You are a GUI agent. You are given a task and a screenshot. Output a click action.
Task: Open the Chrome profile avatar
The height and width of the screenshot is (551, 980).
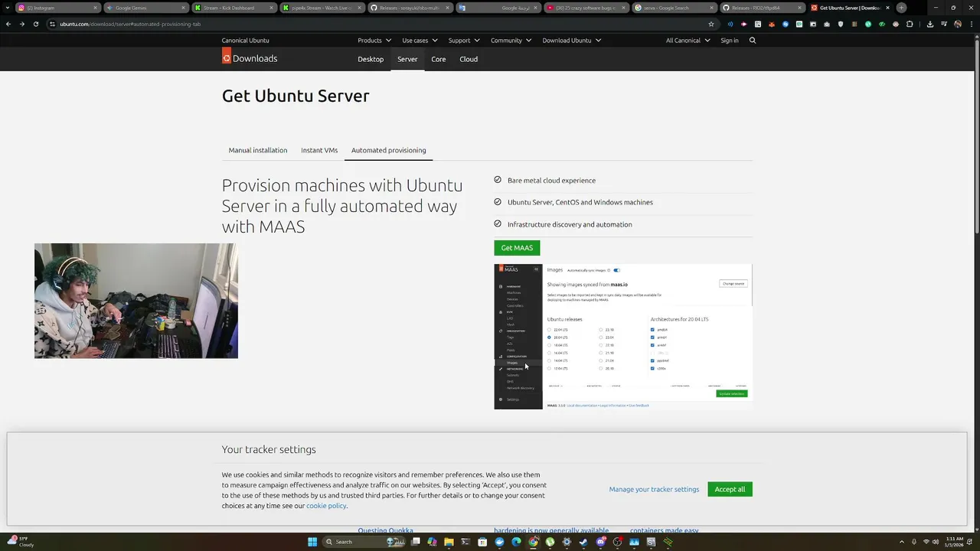pos(958,24)
